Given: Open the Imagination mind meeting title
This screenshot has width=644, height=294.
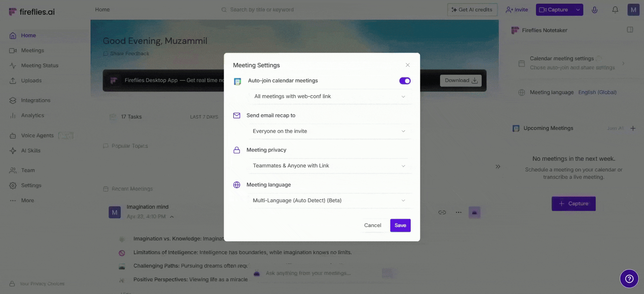Looking at the screenshot, I should tap(148, 207).
